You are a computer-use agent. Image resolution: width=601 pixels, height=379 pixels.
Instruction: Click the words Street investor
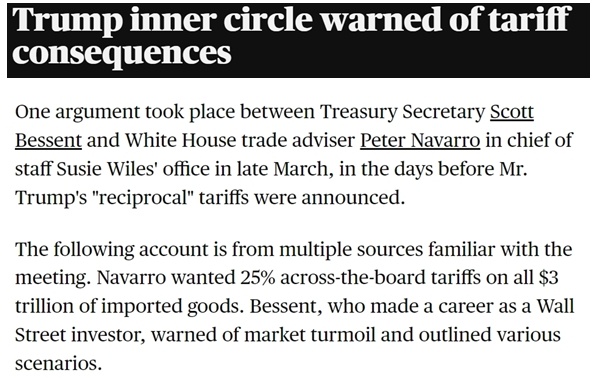coord(80,335)
